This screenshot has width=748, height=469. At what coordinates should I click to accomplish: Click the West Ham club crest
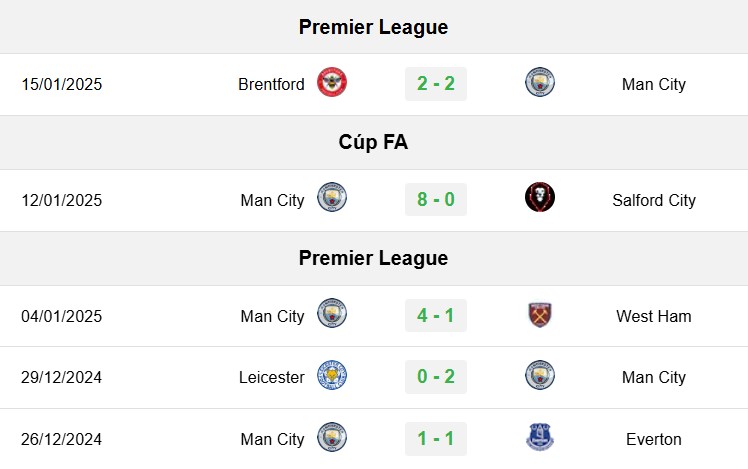(540, 314)
